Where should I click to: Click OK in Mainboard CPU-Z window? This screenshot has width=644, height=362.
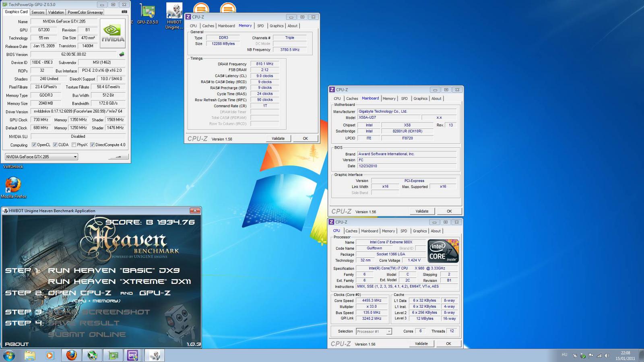(449, 211)
